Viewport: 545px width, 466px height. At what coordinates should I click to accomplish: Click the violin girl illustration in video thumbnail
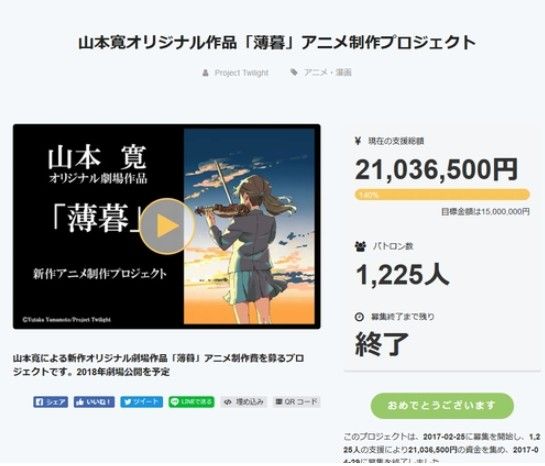249,226
